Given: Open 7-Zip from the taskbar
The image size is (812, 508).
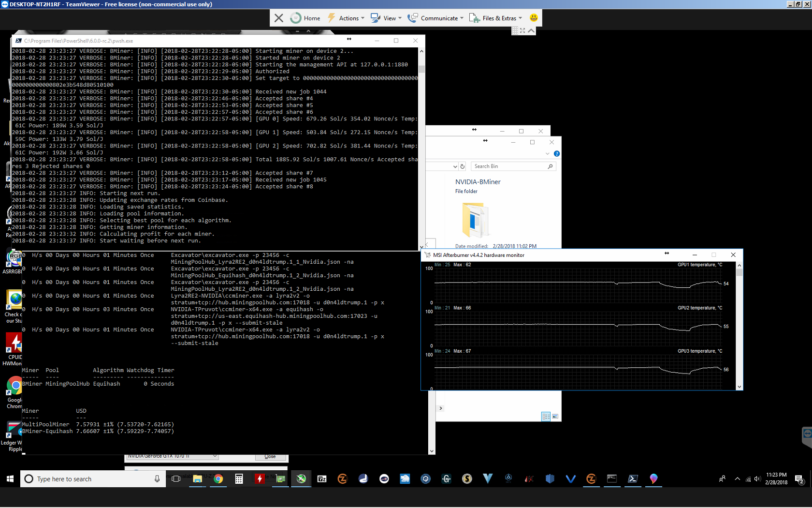Looking at the screenshot, I should (x=321, y=479).
